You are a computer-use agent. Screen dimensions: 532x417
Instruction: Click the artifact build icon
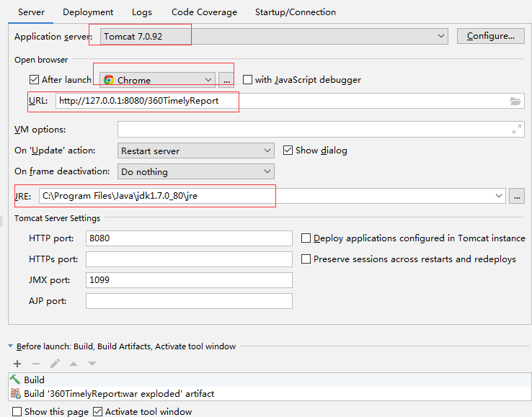click(15, 393)
